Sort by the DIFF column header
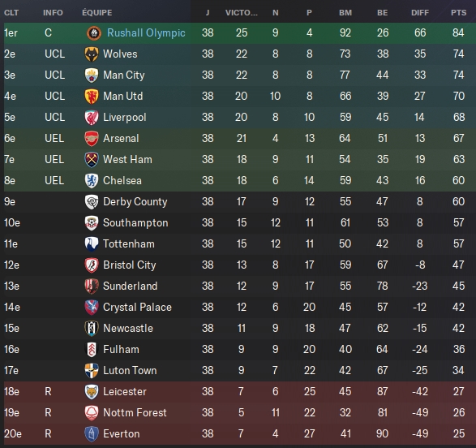The height and width of the screenshot is (448, 476). coord(420,12)
